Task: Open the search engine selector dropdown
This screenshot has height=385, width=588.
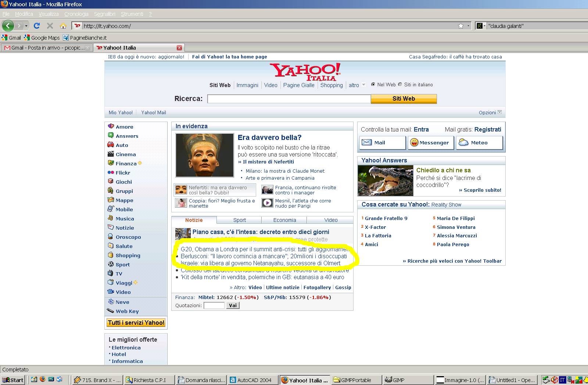Action: coord(481,26)
